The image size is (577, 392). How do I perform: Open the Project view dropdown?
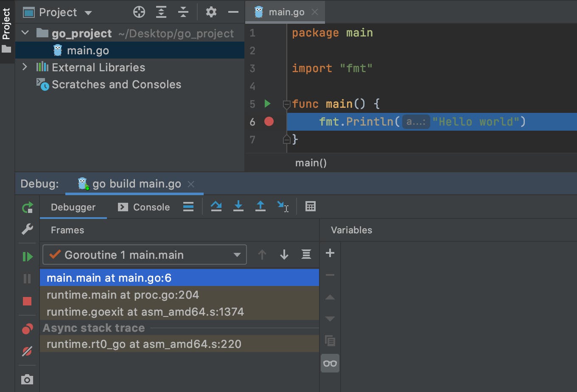tap(58, 12)
